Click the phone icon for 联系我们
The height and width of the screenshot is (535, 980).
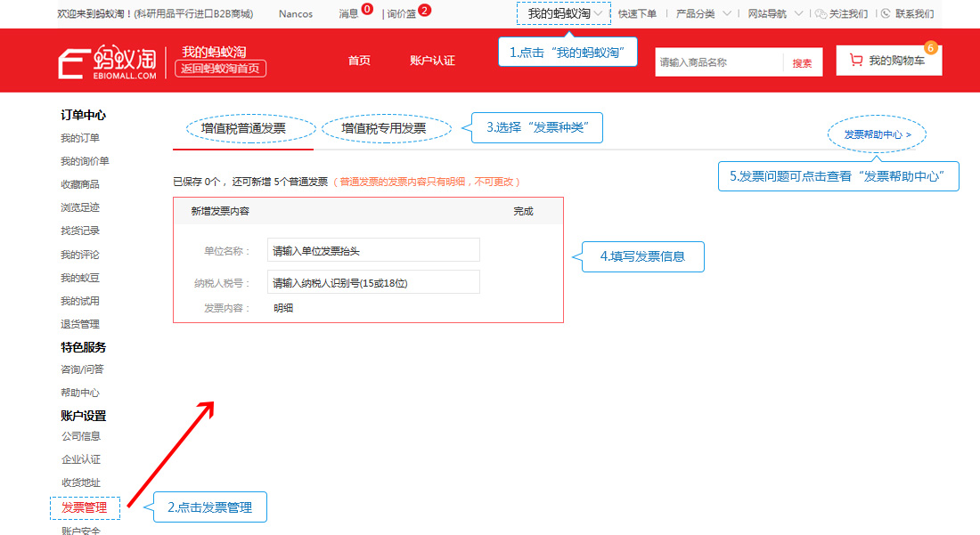pyautogui.click(x=886, y=13)
